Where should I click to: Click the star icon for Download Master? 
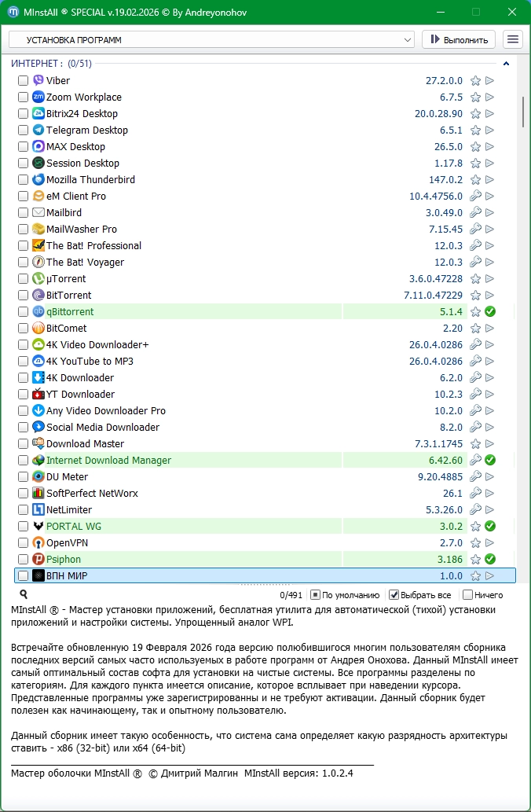tap(475, 444)
